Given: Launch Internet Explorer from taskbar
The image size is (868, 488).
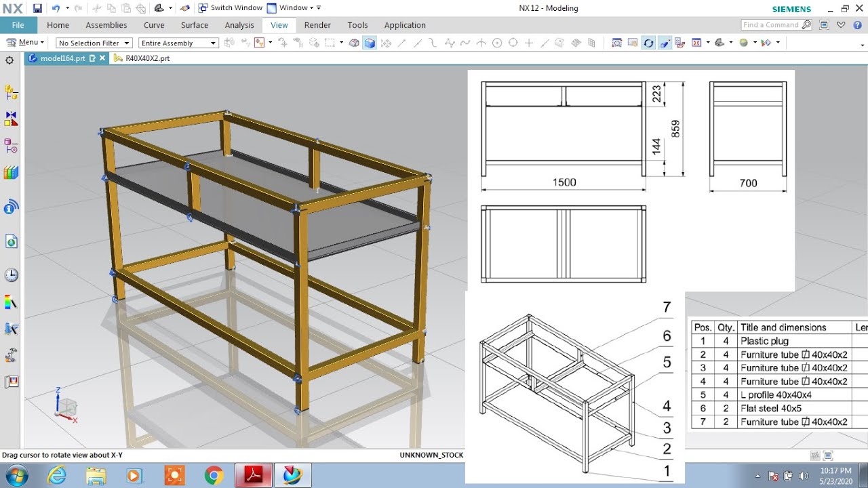Looking at the screenshot, I should 57,475.
